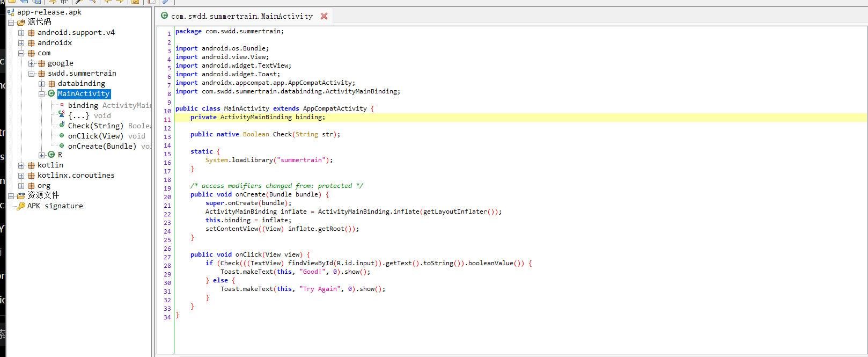The height and width of the screenshot is (357, 868).
Task: Collapse the 源代码 source code node
Action: click(11, 23)
